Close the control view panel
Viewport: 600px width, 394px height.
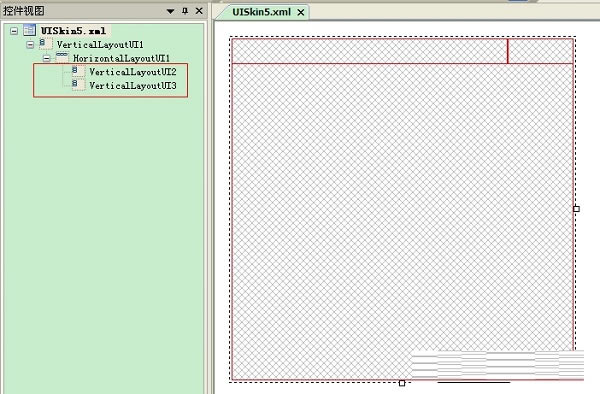pos(199,11)
